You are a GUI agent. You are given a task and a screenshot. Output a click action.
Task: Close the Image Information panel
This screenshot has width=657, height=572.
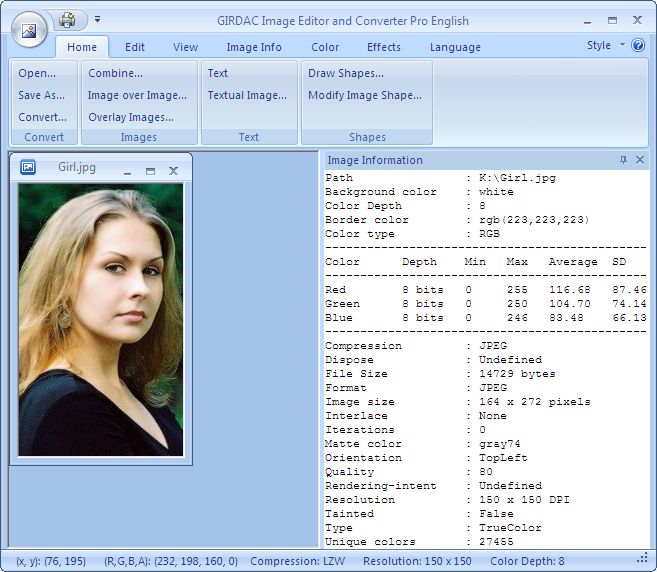point(640,160)
